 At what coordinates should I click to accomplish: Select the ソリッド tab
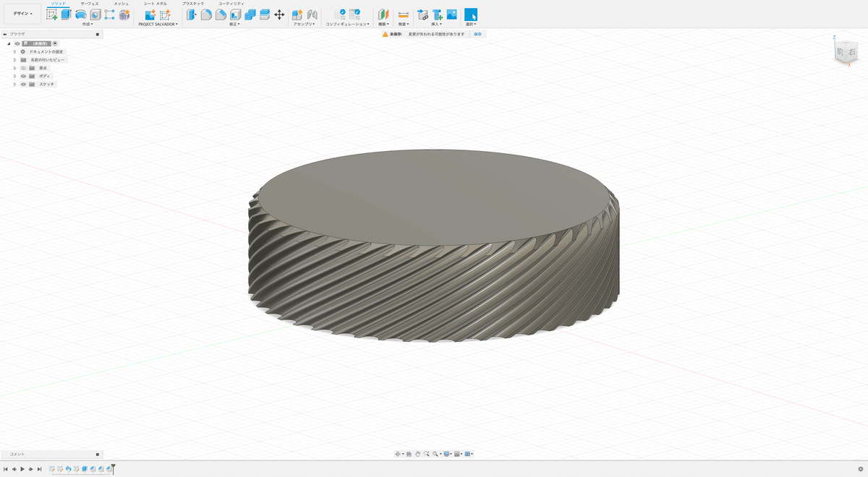[57, 4]
